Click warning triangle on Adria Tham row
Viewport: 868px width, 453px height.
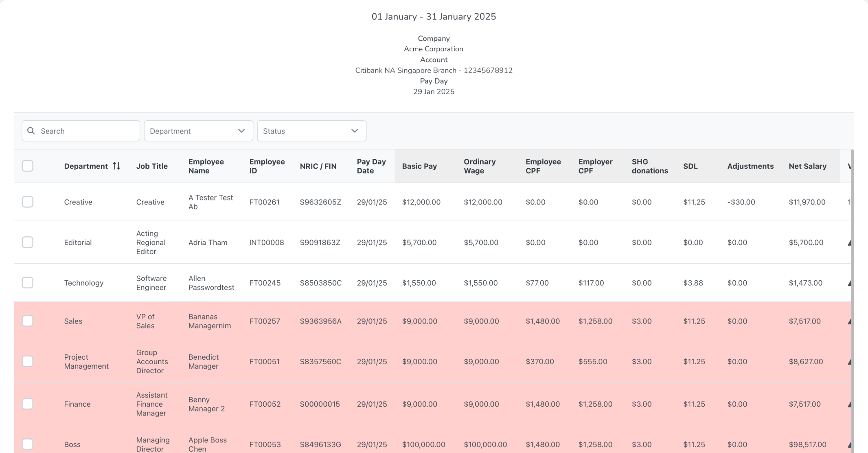click(849, 243)
